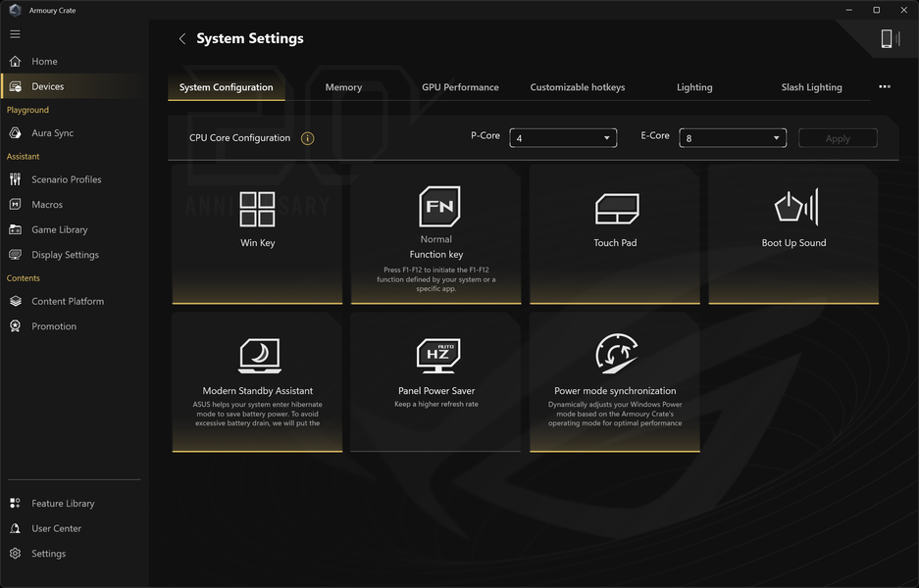Toggle the Touch Pad tile
The height and width of the screenshot is (588, 919).
615,234
